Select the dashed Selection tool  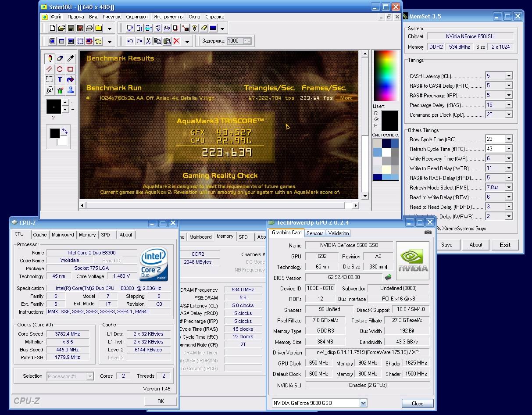coord(49,79)
